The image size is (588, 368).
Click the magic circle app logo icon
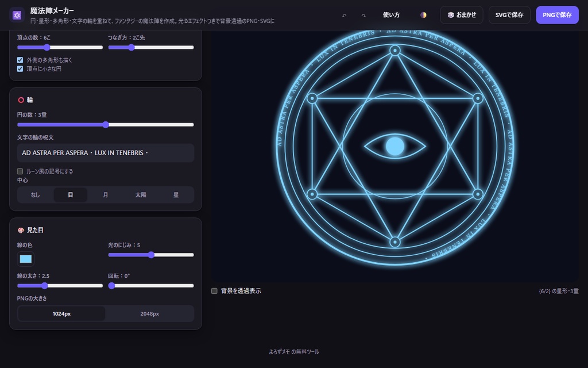tap(17, 15)
